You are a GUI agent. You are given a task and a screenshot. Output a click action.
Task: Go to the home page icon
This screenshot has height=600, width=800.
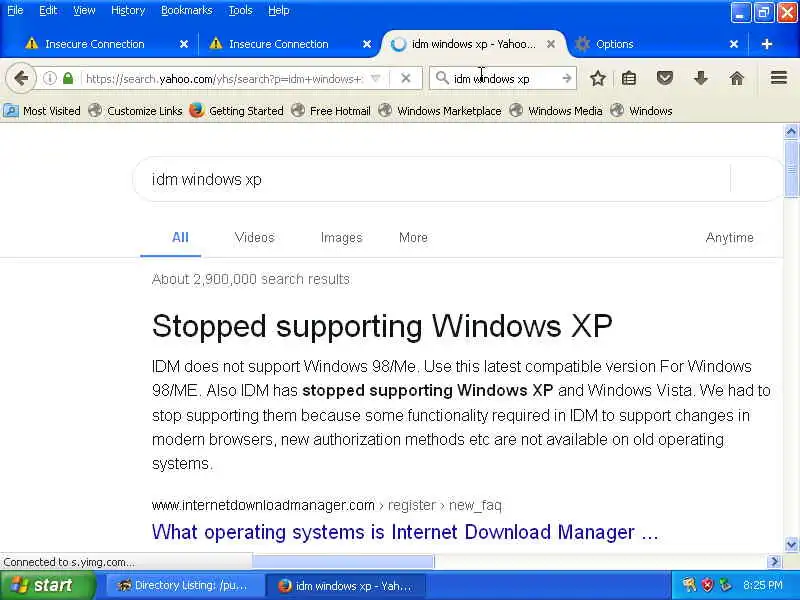[x=736, y=78]
